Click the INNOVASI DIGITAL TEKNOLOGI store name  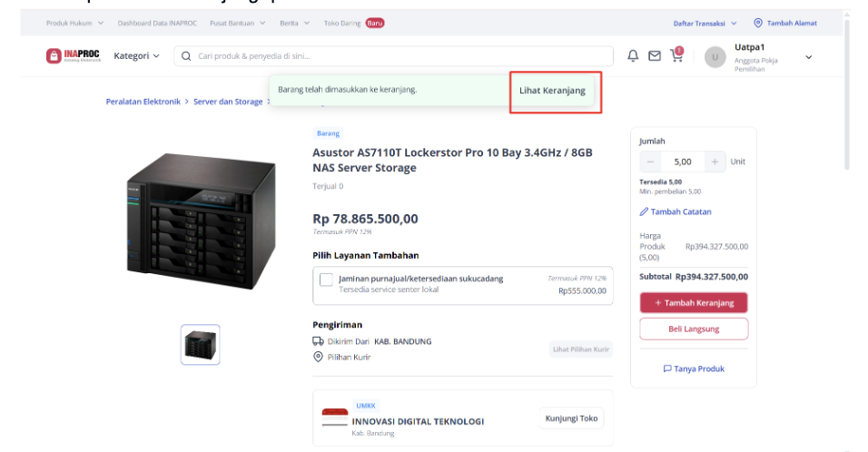click(x=418, y=421)
